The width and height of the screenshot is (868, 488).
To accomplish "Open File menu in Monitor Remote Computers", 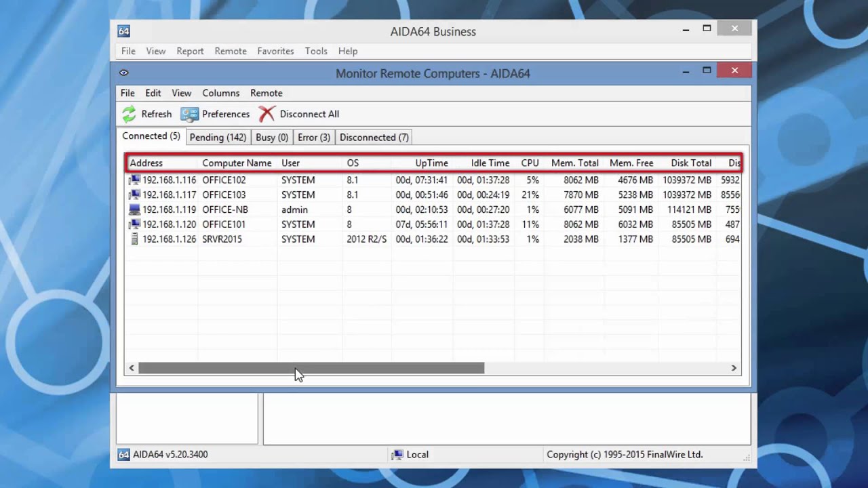I will 127,94.
